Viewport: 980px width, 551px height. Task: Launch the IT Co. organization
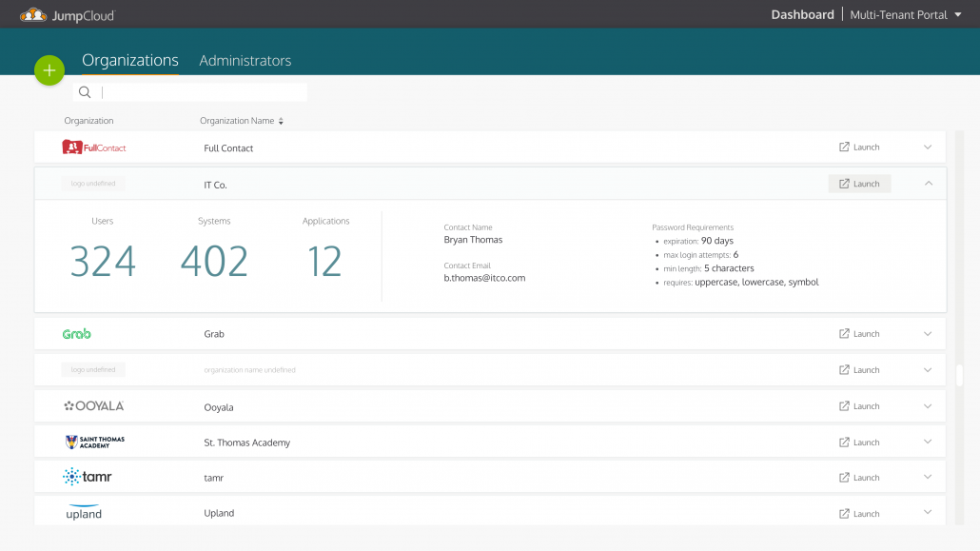859,184
